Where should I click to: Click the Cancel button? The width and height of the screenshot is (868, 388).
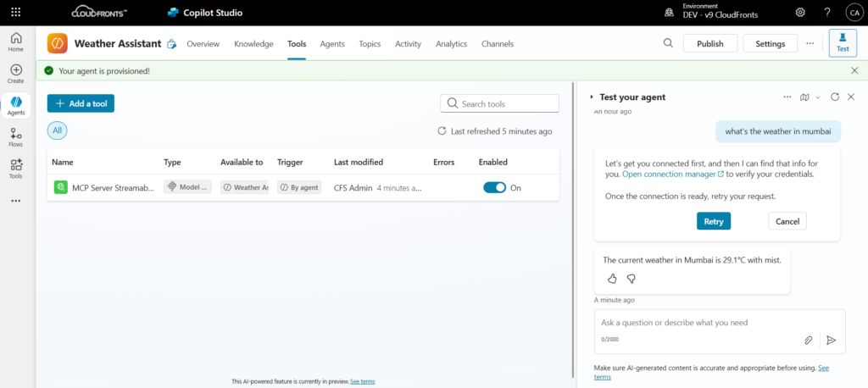787,221
